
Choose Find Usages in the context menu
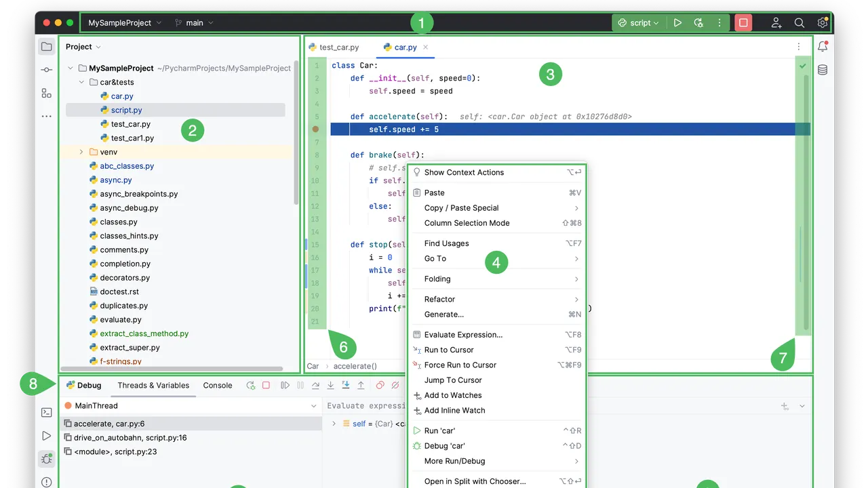click(x=498, y=243)
